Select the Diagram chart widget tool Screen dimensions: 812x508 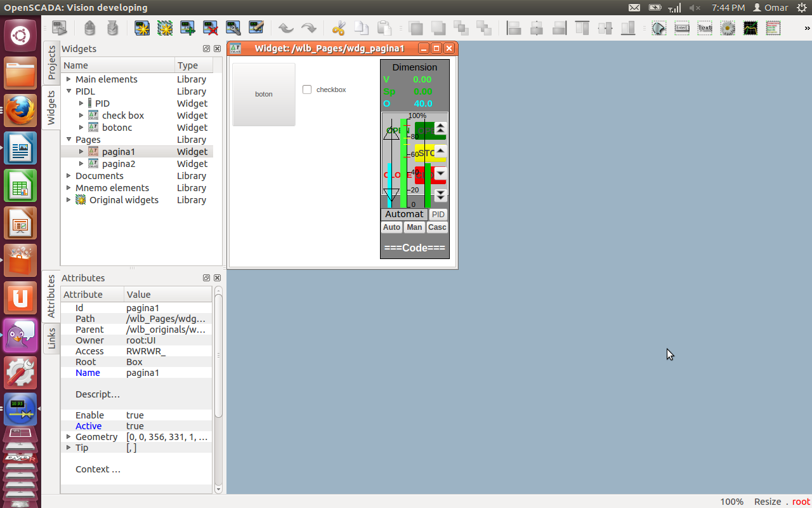point(750,28)
